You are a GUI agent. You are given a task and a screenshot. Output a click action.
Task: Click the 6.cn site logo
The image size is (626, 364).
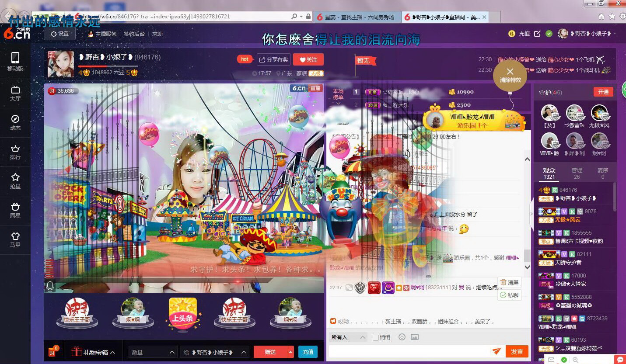[17, 33]
